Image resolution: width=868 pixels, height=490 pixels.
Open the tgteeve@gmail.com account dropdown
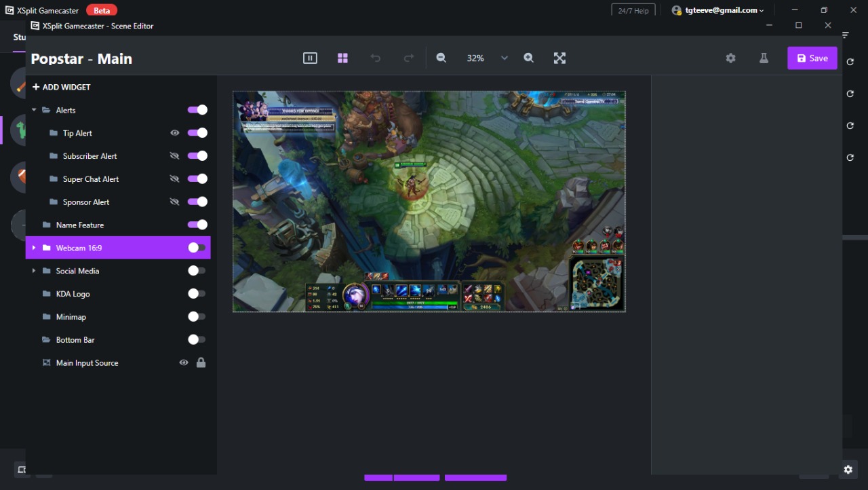coord(717,10)
